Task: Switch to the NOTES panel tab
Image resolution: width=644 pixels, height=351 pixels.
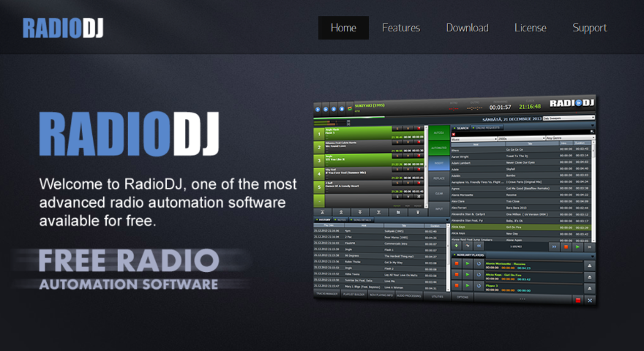Action: pos(340,219)
